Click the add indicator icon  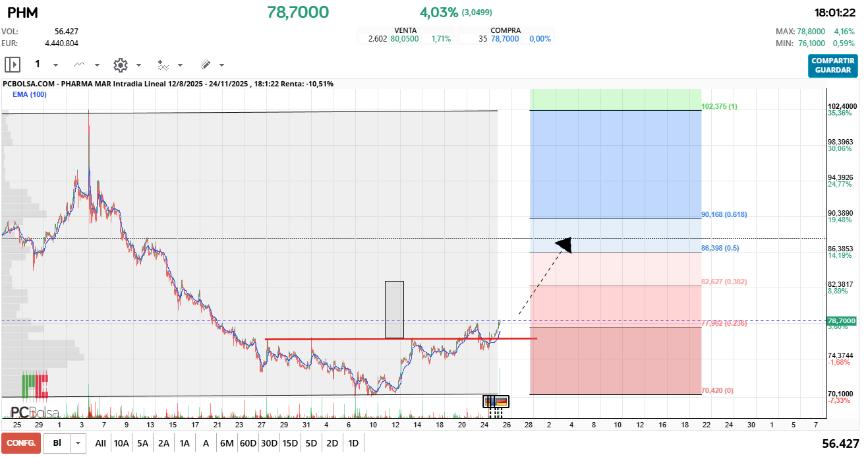point(163,65)
